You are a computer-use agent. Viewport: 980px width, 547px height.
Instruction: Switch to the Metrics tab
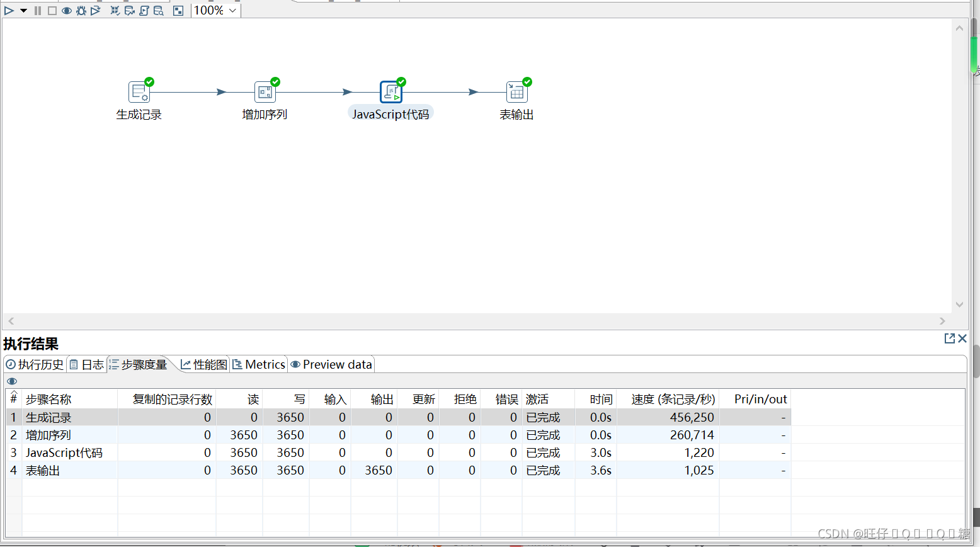point(259,365)
